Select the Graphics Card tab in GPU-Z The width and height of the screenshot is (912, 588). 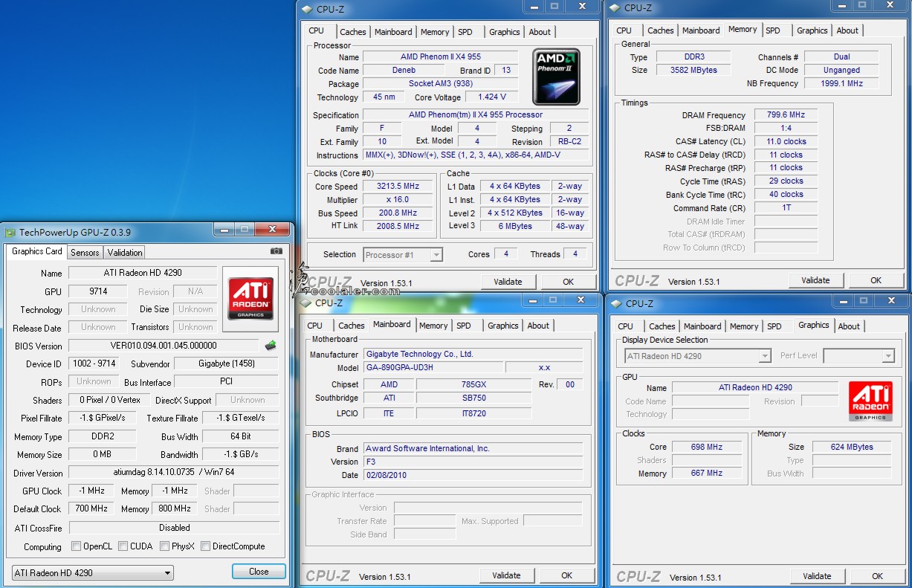(x=37, y=251)
